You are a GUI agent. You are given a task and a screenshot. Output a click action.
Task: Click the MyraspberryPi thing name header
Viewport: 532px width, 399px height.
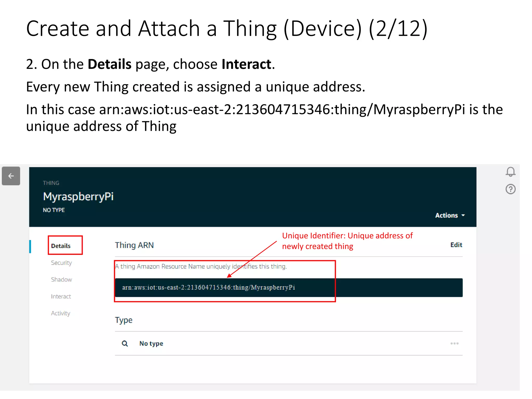coord(78,196)
